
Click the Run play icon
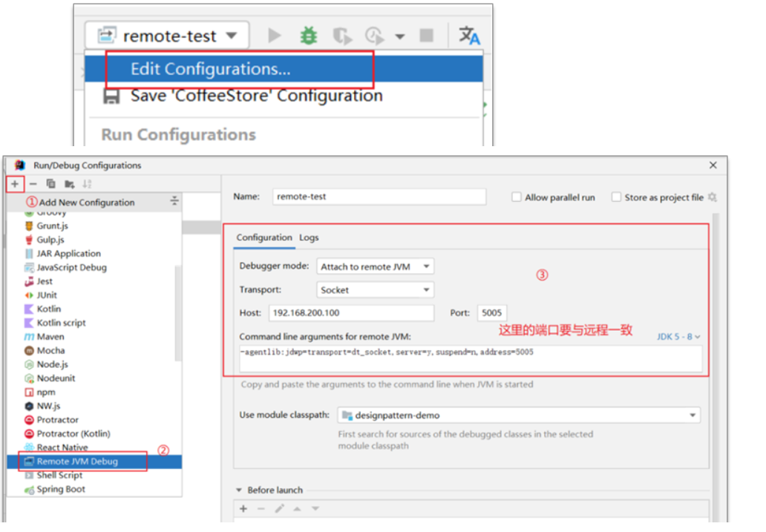pyautogui.click(x=274, y=36)
